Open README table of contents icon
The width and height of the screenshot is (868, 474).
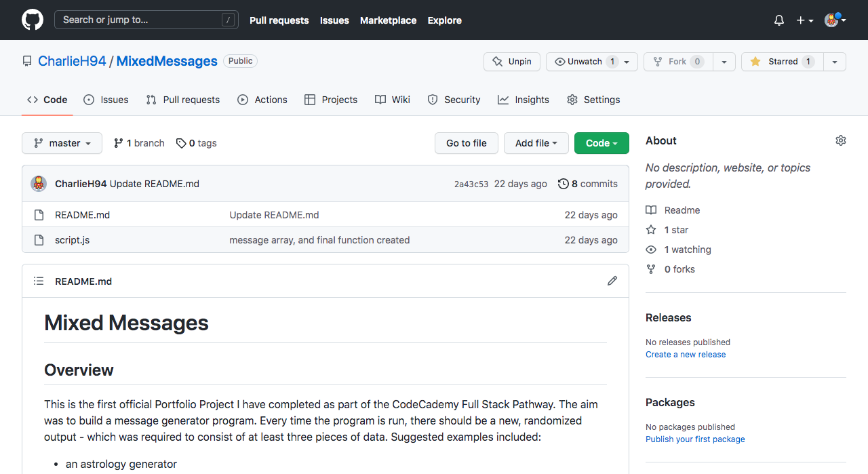click(39, 281)
